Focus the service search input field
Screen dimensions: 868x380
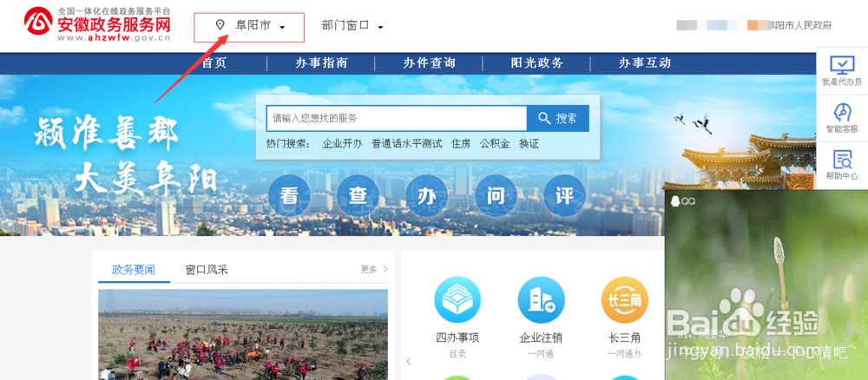[x=397, y=118]
